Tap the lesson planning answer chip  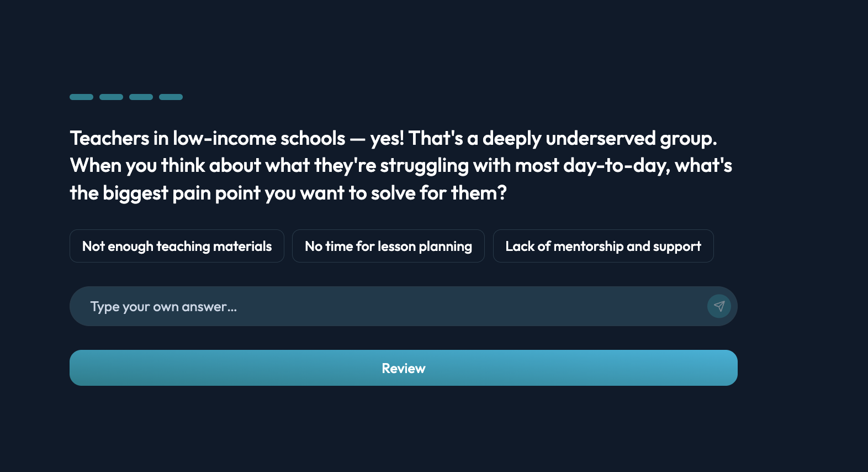(388, 246)
